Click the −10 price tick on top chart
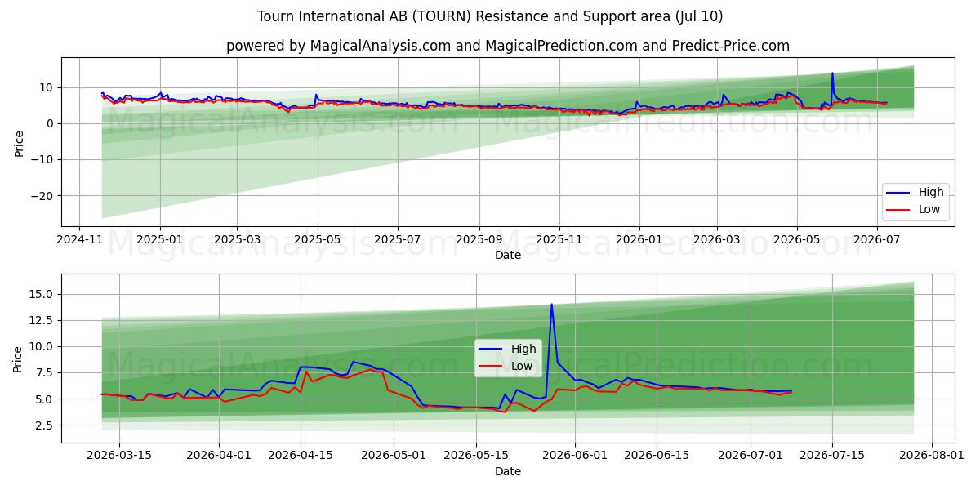This screenshot has width=980, height=490. pos(41,160)
